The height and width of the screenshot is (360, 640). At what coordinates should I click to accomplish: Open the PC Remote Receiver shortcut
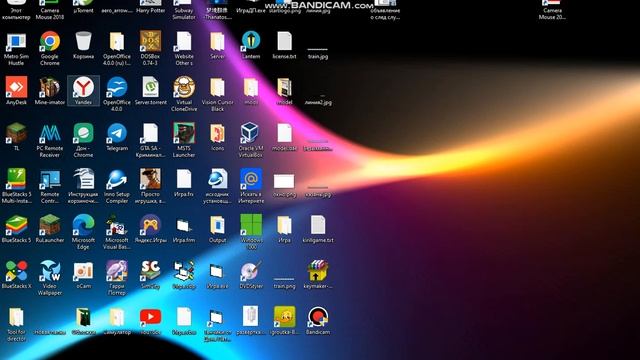(50, 140)
